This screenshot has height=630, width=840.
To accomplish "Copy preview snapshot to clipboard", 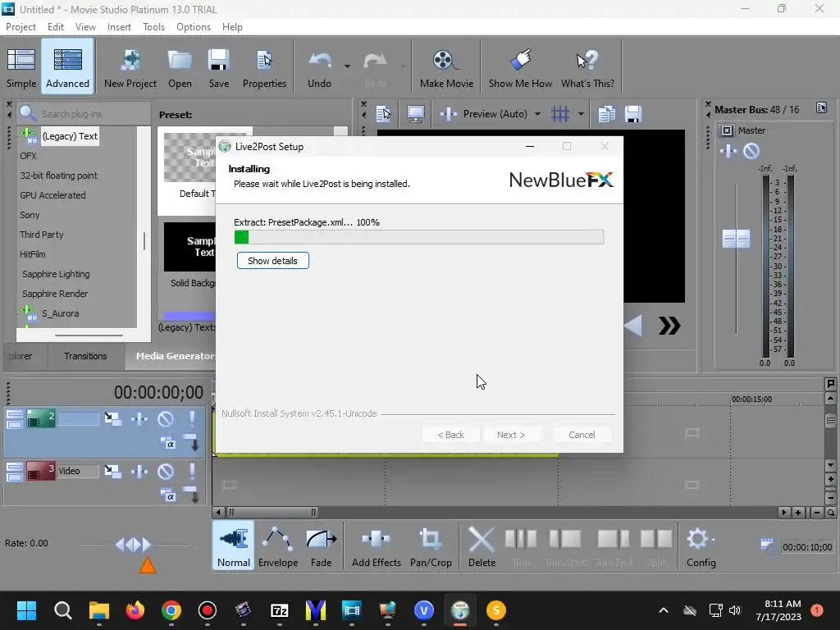I will click(606, 113).
